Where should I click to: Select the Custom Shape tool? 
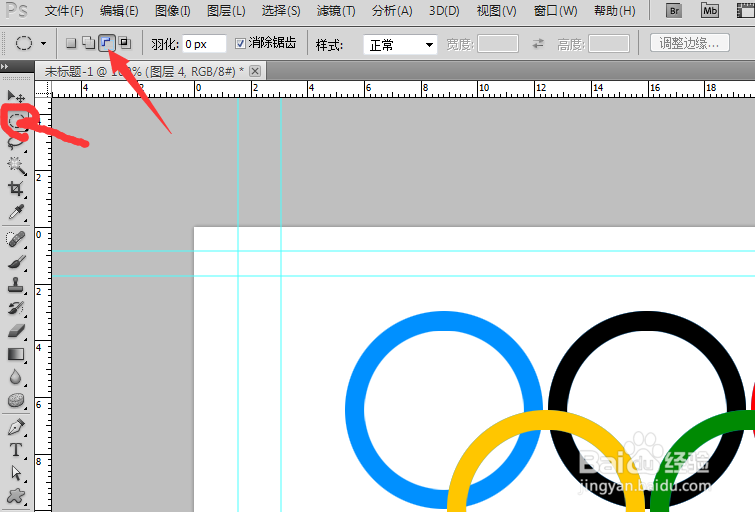pyautogui.click(x=16, y=496)
